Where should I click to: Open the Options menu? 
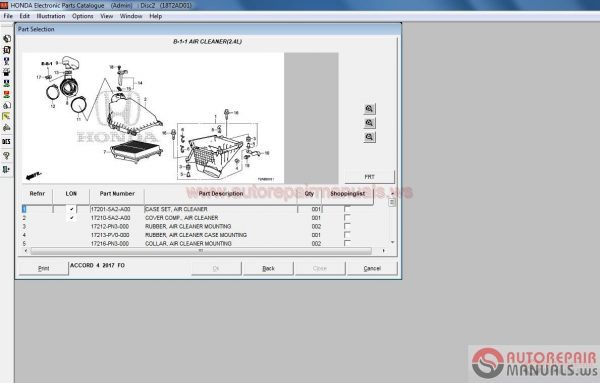pyautogui.click(x=83, y=16)
